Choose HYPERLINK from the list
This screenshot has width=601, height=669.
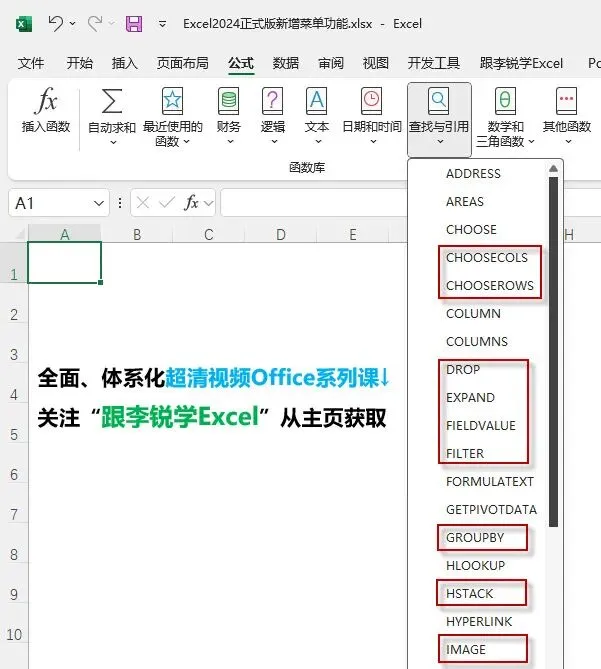click(x=479, y=622)
